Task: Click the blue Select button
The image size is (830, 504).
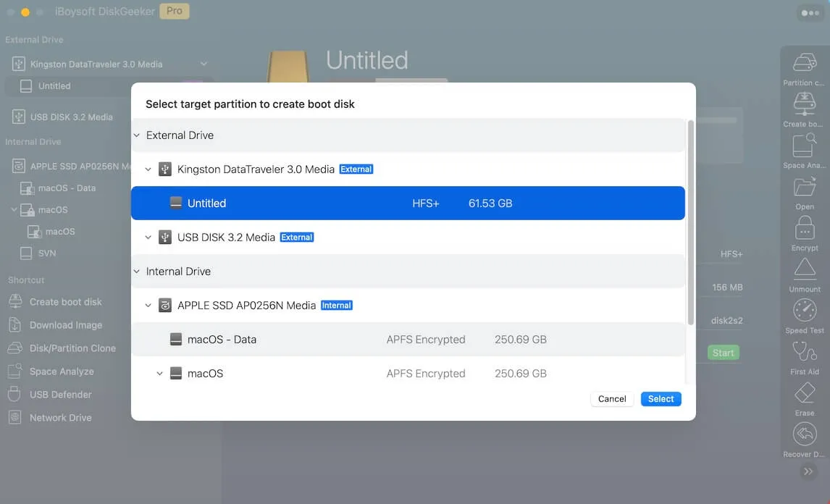Action: (x=661, y=399)
